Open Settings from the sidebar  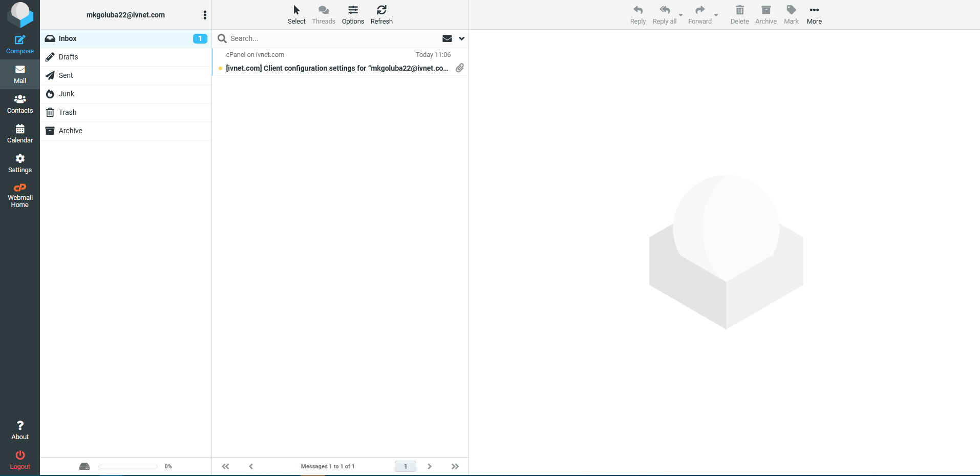click(x=20, y=163)
